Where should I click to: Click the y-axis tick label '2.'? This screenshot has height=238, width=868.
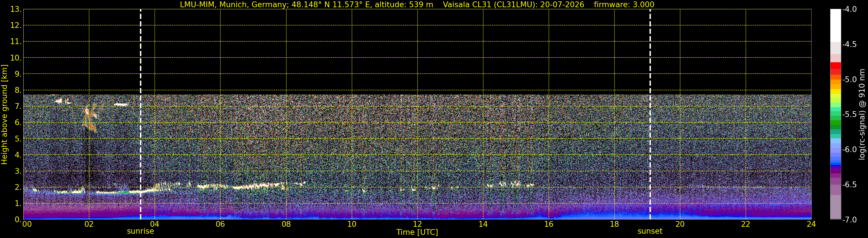(x=18, y=188)
